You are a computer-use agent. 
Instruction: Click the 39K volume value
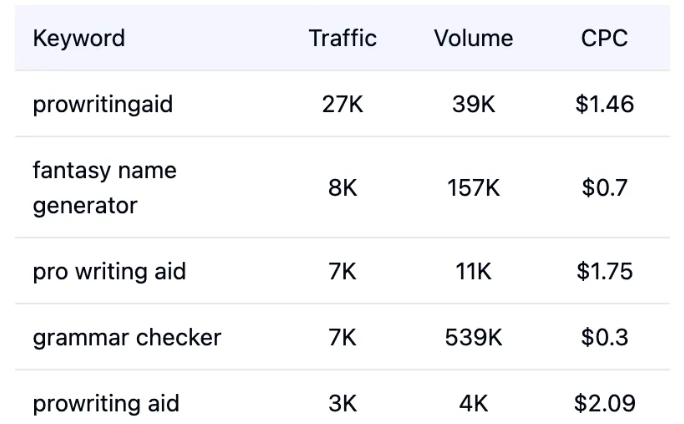point(473,104)
